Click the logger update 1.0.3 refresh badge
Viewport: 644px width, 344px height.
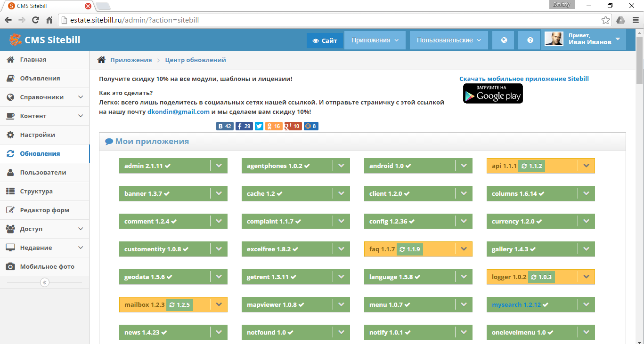[541, 277]
